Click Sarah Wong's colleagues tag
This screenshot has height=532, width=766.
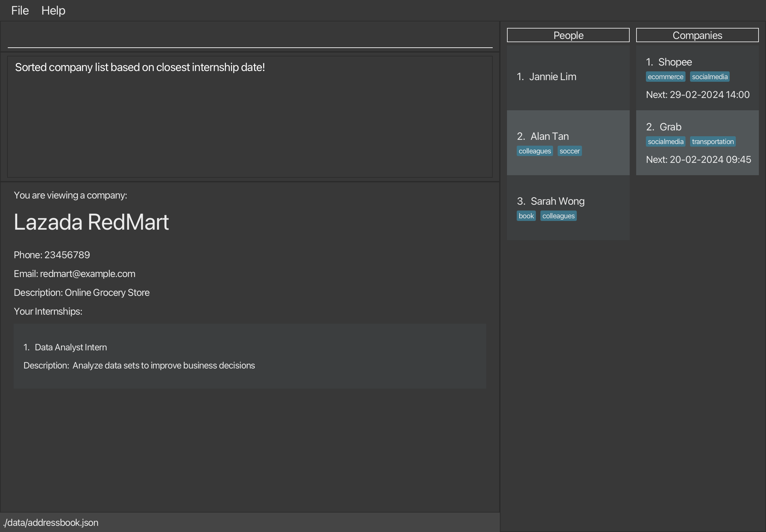(x=558, y=216)
